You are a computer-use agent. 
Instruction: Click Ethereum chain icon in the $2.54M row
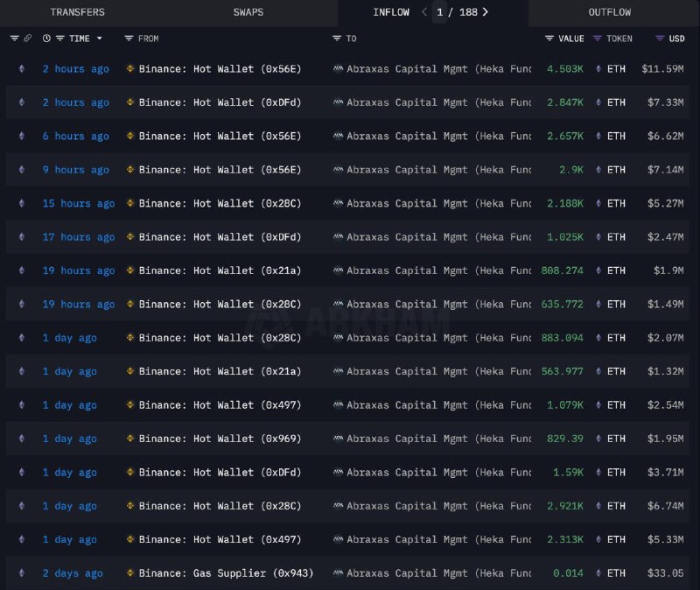pos(21,405)
